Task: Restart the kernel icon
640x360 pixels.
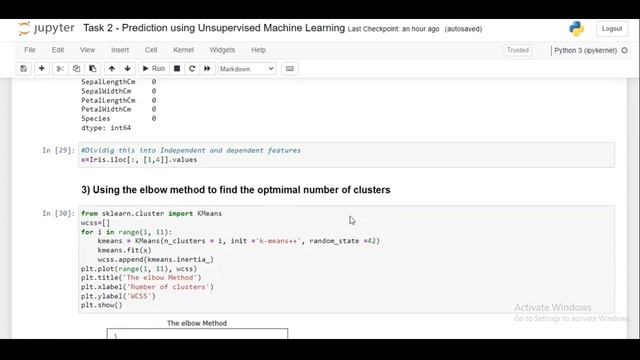Action: 192,69
